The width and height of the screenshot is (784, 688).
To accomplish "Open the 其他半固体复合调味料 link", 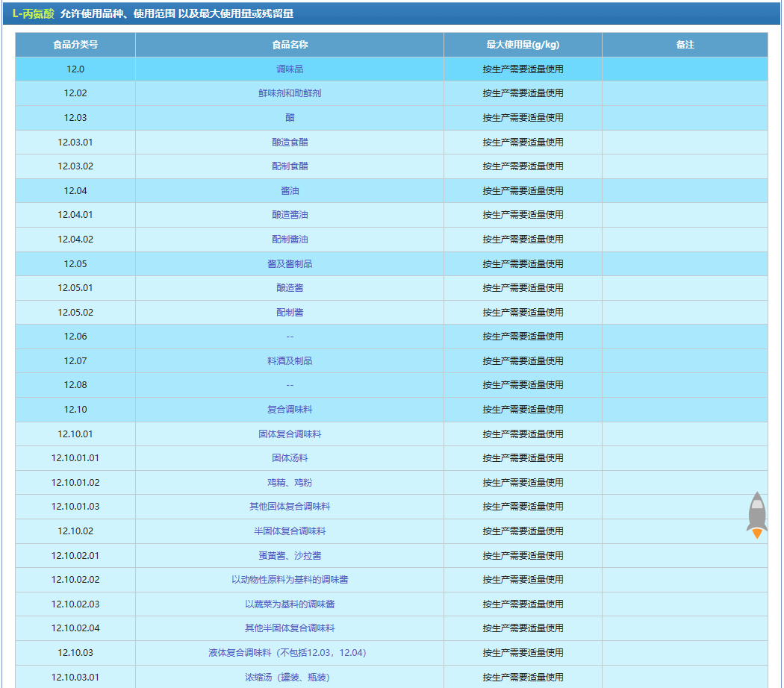I will click(290, 628).
